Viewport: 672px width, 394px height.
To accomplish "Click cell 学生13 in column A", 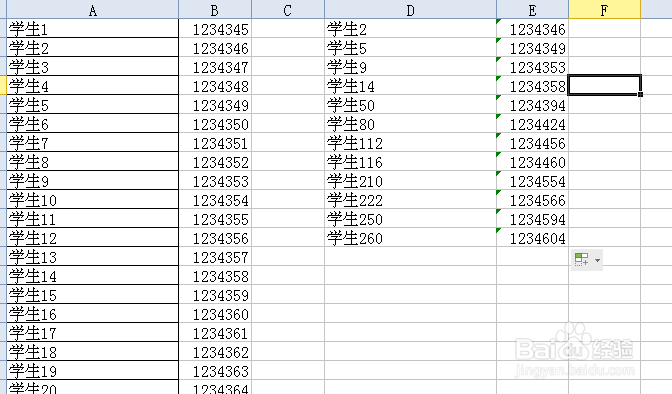I will (x=93, y=256).
